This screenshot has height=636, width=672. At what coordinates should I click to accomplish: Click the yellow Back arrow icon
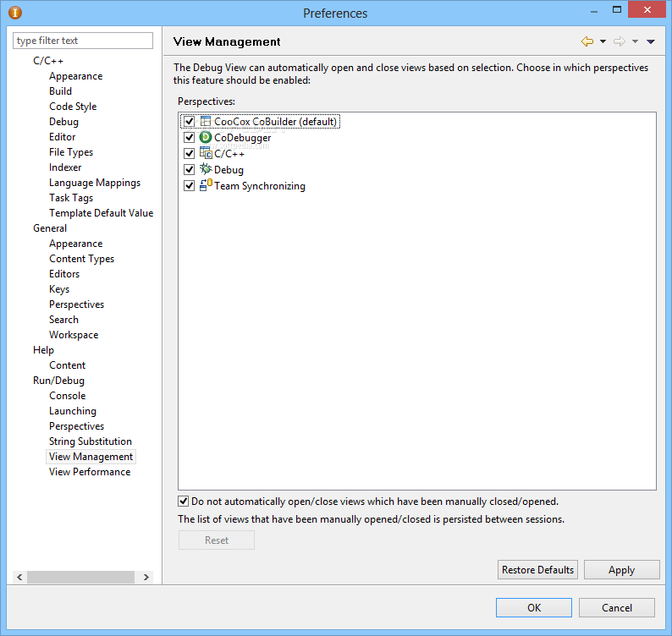coord(587,41)
